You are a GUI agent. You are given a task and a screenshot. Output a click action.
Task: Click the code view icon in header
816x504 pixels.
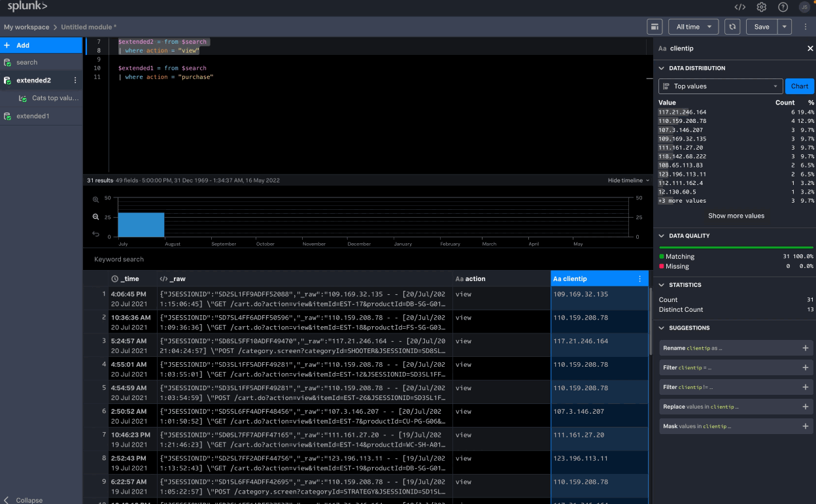739,7
